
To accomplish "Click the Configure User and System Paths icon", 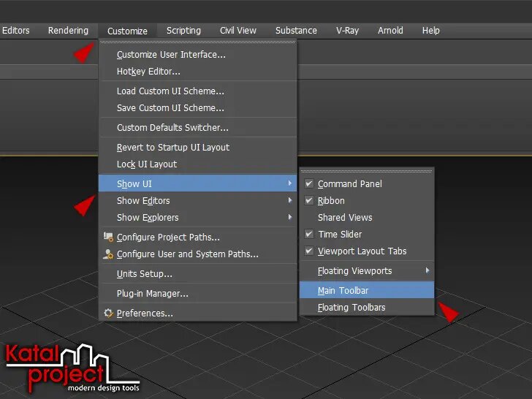I will pos(108,254).
